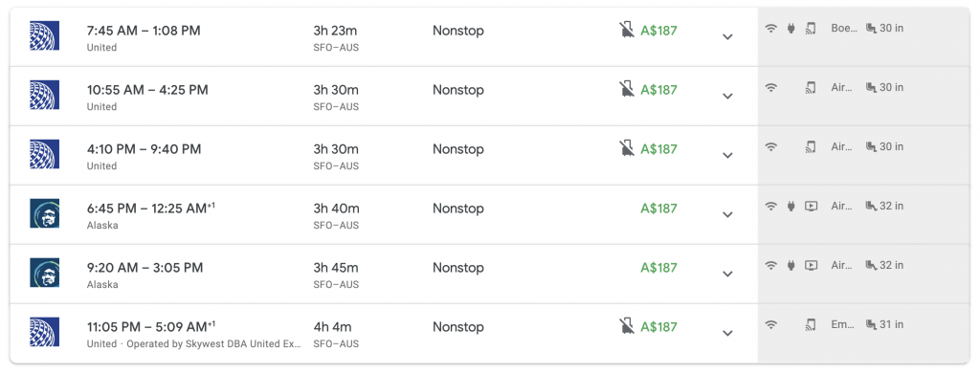The width and height of the screenshot is (980, 374).
Task: Expand the 11:05 PM Skywest-operated flight
Action: 727,334
